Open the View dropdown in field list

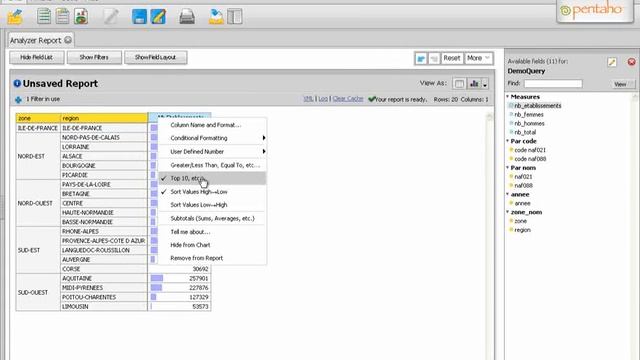(x=624, y=84)
